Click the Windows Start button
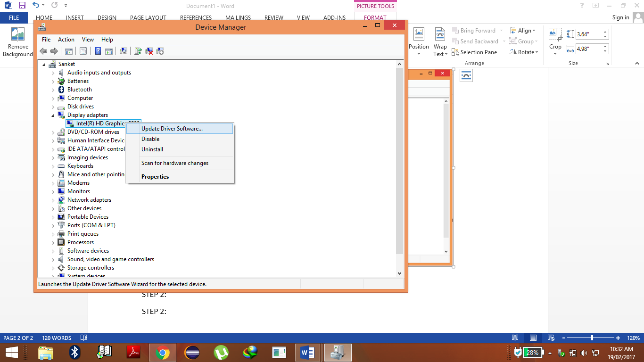644x362 pixels. click(12, 353)
